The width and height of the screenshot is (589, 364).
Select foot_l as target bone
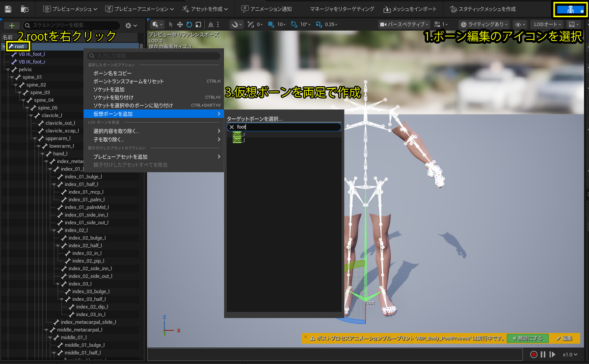point(239,140)
